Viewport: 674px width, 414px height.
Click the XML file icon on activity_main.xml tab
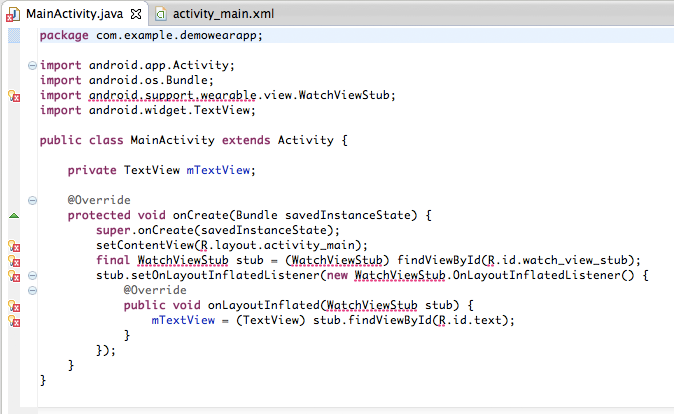pyautogui.click(x=161, y=14)
